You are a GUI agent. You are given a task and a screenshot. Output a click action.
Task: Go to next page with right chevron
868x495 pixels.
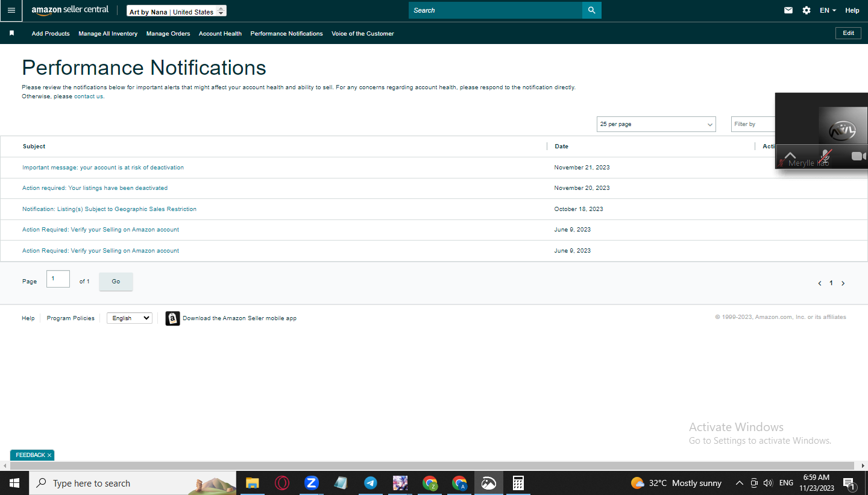coord(843,283)
